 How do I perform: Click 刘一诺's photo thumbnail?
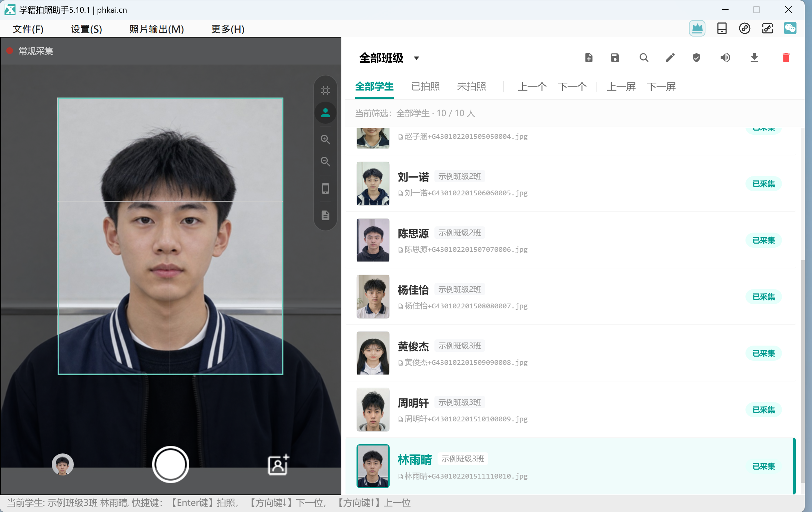click(373, 184)
